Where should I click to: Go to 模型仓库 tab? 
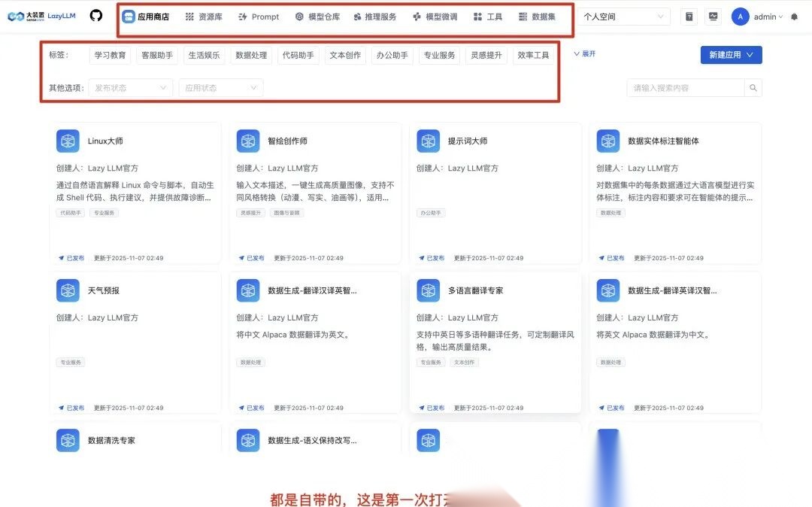pyautogui.click(x=317, y=17)
